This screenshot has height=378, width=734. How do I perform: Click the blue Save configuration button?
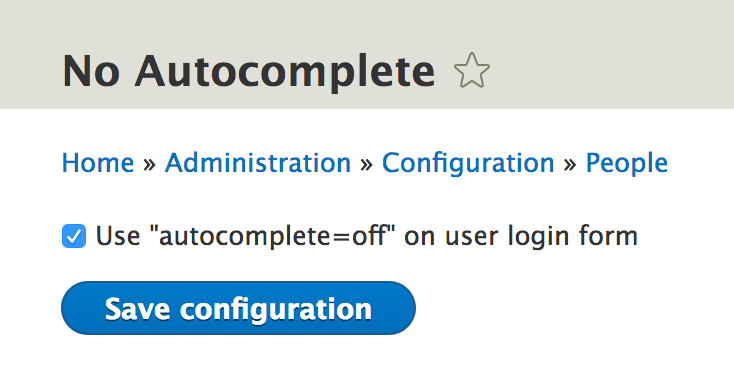tap(238, 308)
